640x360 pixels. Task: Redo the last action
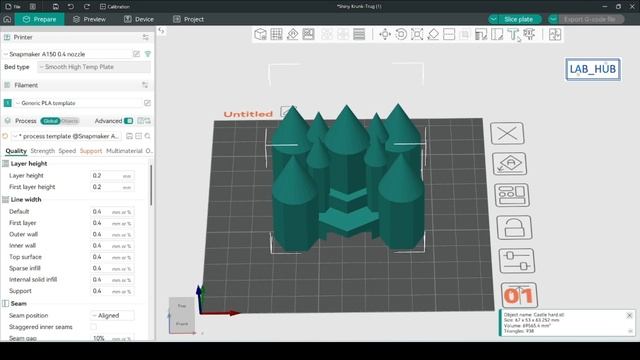[x=87, y=7]
